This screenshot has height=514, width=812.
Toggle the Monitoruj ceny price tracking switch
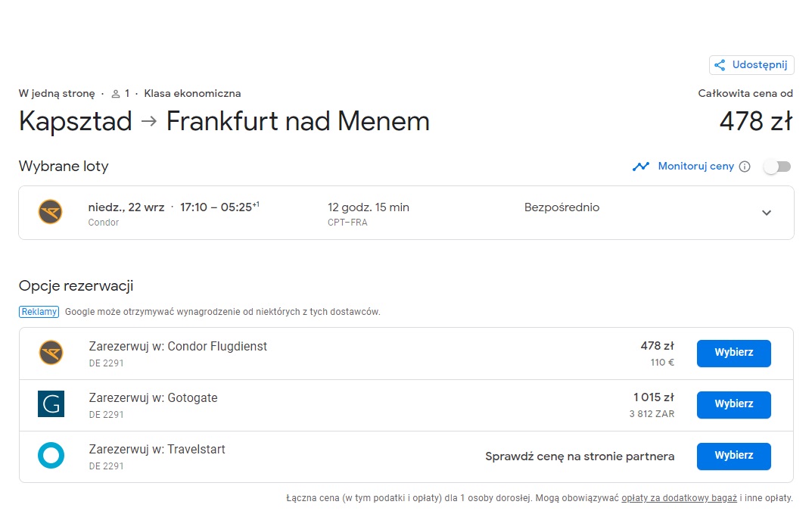pyautogui.click(x=778, y=167)
